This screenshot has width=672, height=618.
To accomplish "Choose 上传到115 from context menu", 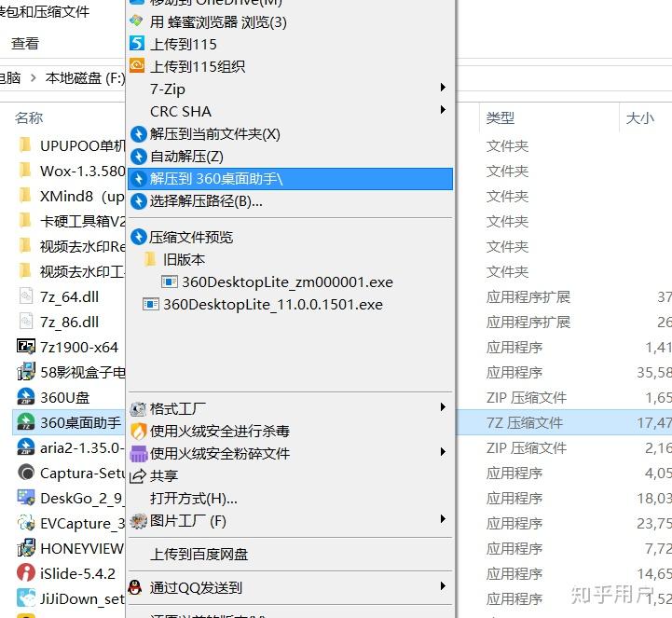I will pyautogui.click(x=290, y=44).
